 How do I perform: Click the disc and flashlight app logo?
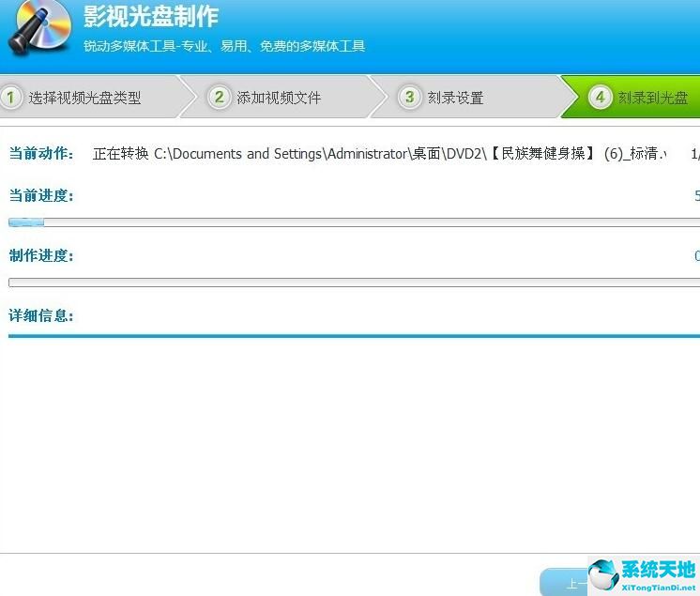(39, 28)
